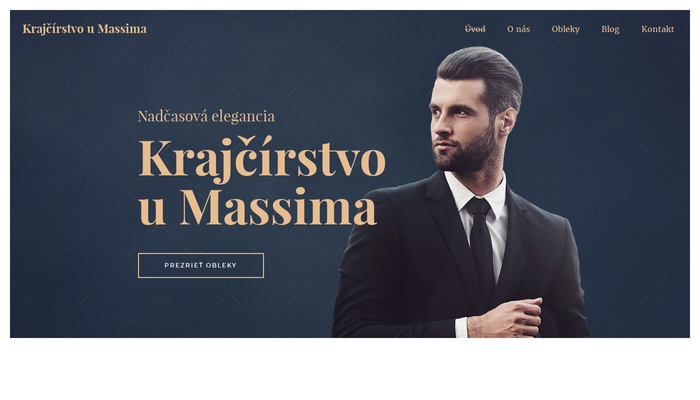Click the words u Massima in hero heading
700x400 pixels.
click(258, 208)
